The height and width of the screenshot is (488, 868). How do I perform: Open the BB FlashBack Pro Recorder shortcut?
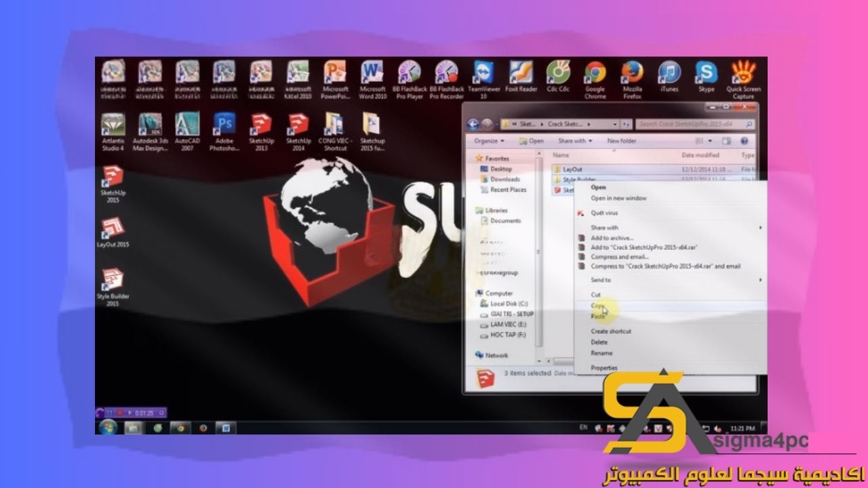click(x=447, y=79)
